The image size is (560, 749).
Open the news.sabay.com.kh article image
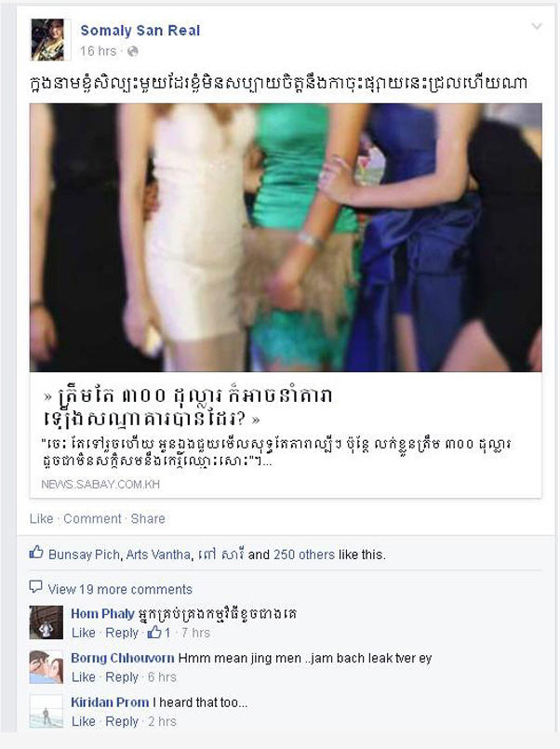286,237
